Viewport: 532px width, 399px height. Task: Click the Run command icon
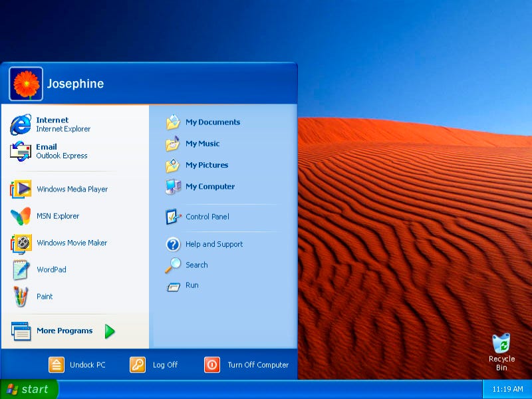pos(174,287)
